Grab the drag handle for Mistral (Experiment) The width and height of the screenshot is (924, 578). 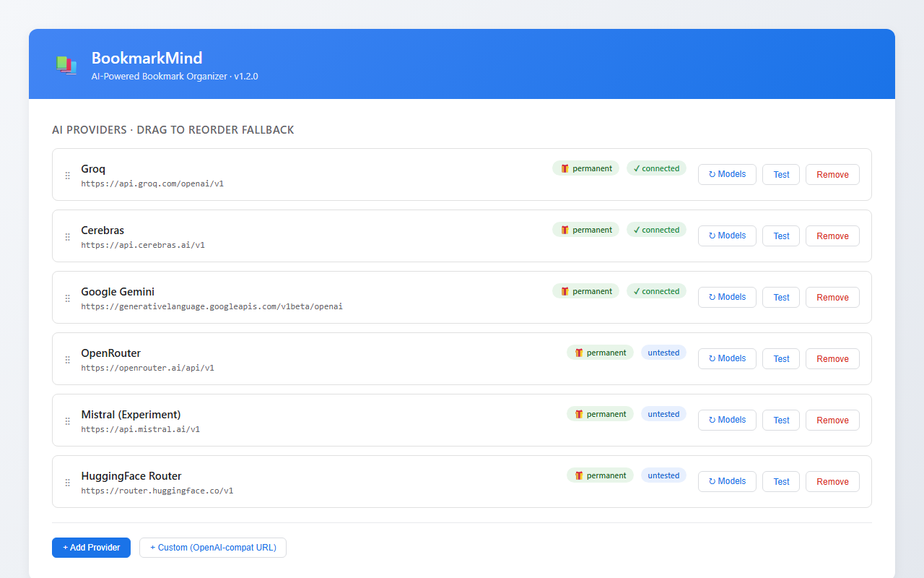click(x=67, y=421)
